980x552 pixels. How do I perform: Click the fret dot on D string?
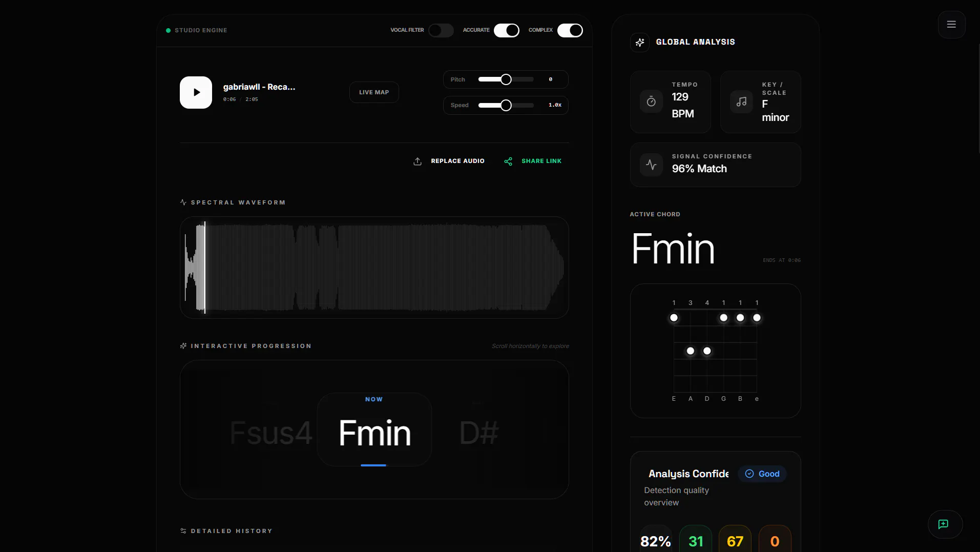point(707,351)
